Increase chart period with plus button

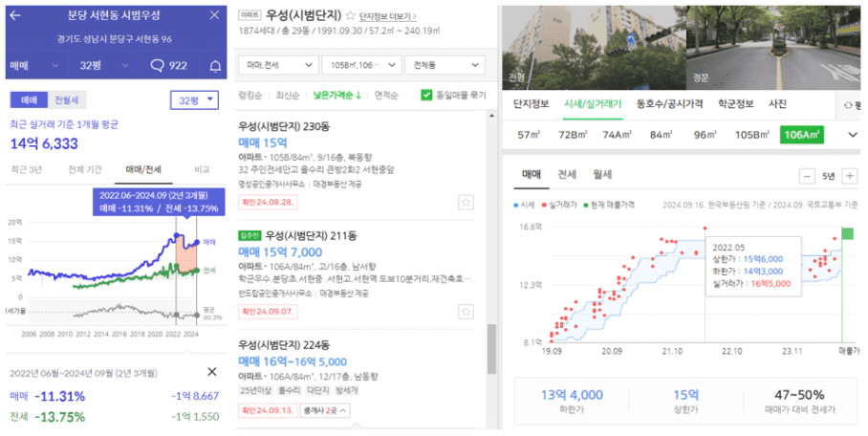[849, 176]
